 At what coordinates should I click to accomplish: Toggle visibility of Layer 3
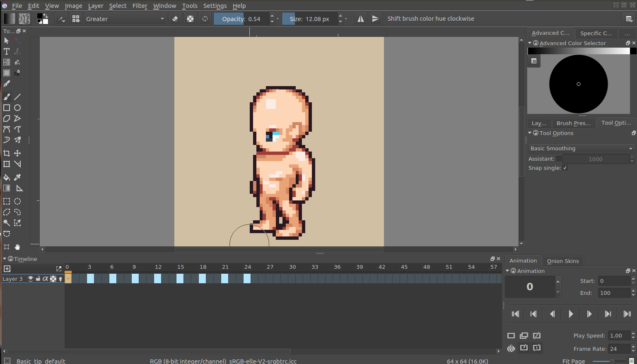30,278
